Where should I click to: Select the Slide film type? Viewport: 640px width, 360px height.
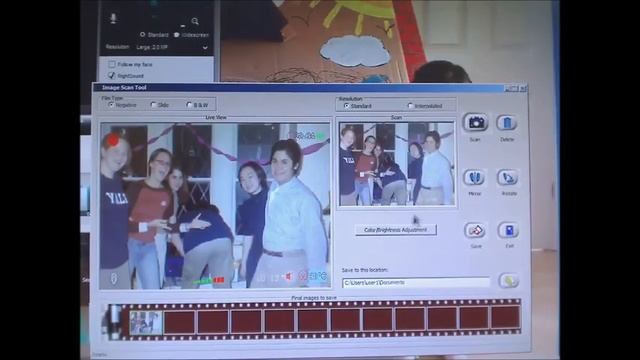point(153,105)
